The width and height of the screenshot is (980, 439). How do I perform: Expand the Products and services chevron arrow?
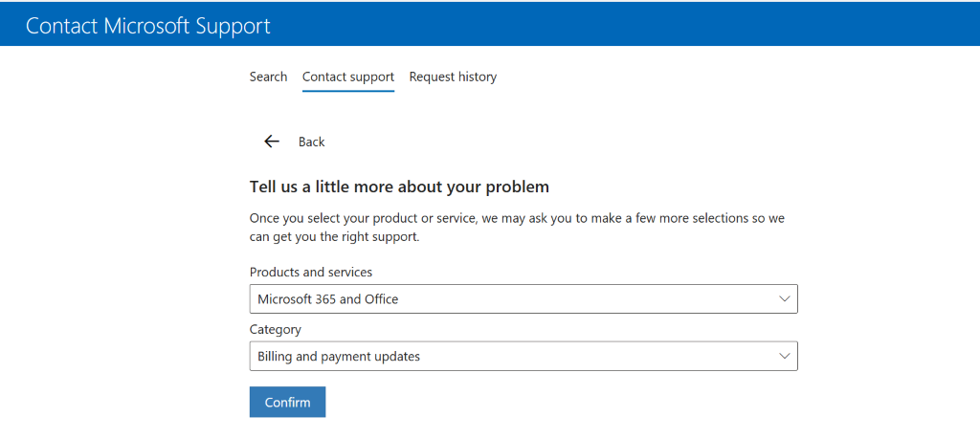click(x=785, y=299)
